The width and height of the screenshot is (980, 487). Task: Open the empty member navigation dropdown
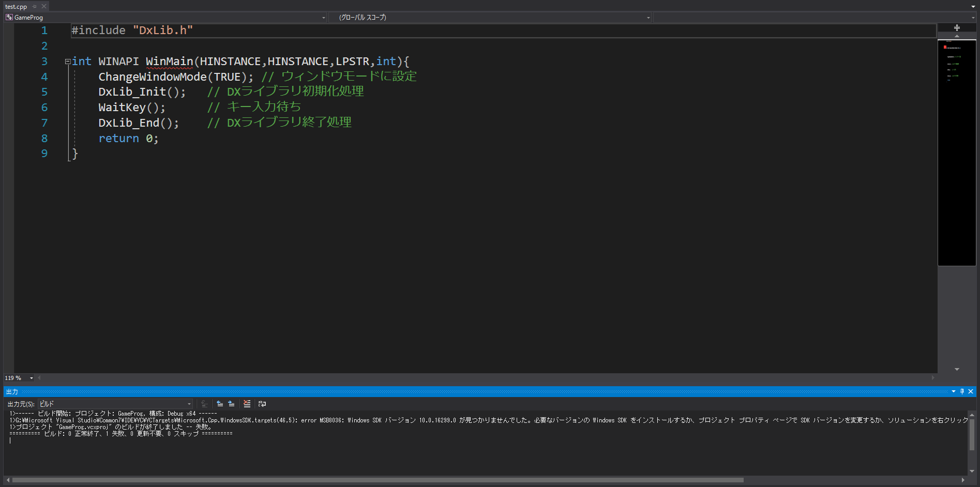815,18
